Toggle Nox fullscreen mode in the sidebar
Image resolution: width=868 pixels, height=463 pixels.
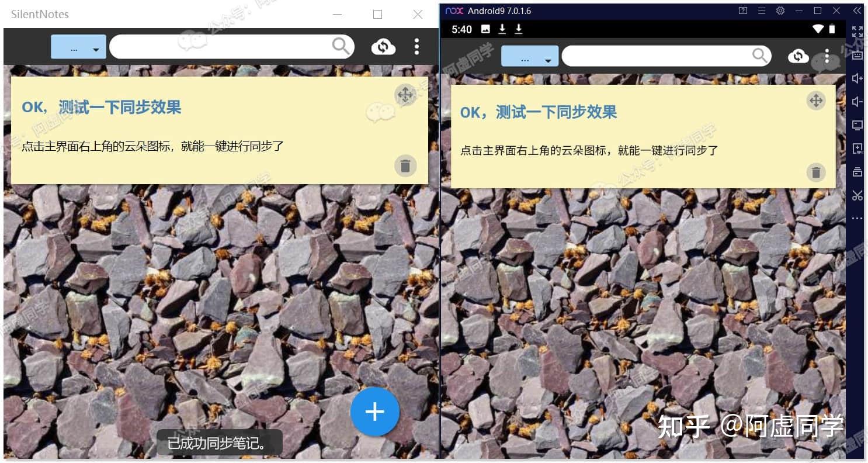[x=857, y=32]
